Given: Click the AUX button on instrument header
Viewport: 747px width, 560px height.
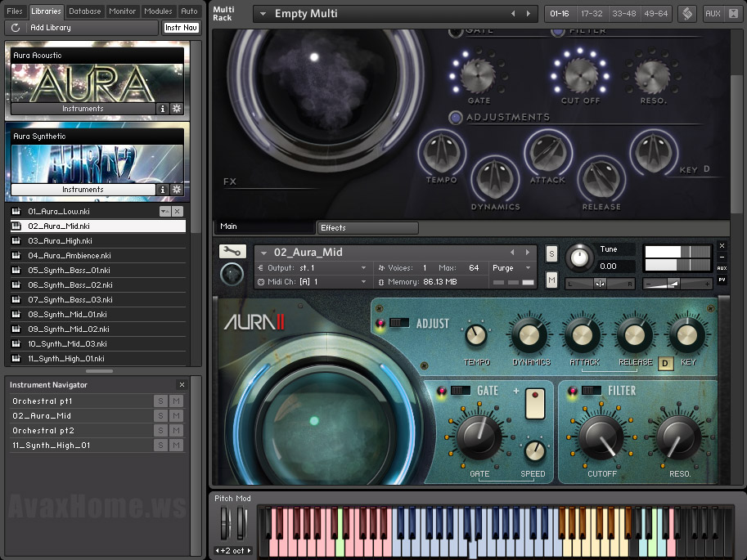Looking at the screenshot, I should (722, 268).
